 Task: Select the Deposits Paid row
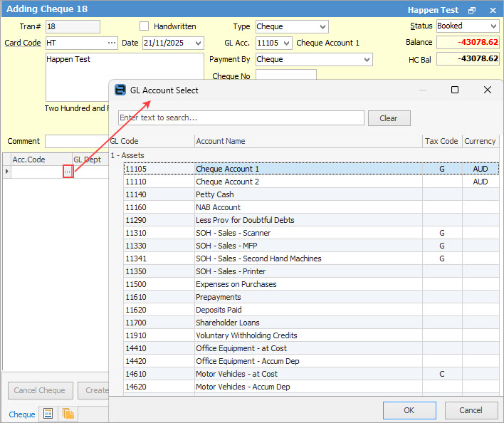[311, 310]
